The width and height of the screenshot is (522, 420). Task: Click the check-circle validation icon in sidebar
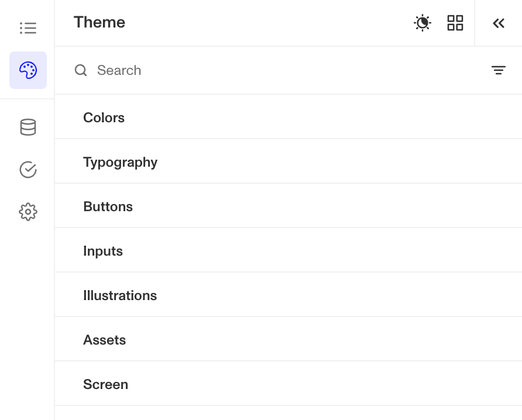pos(28,170)
